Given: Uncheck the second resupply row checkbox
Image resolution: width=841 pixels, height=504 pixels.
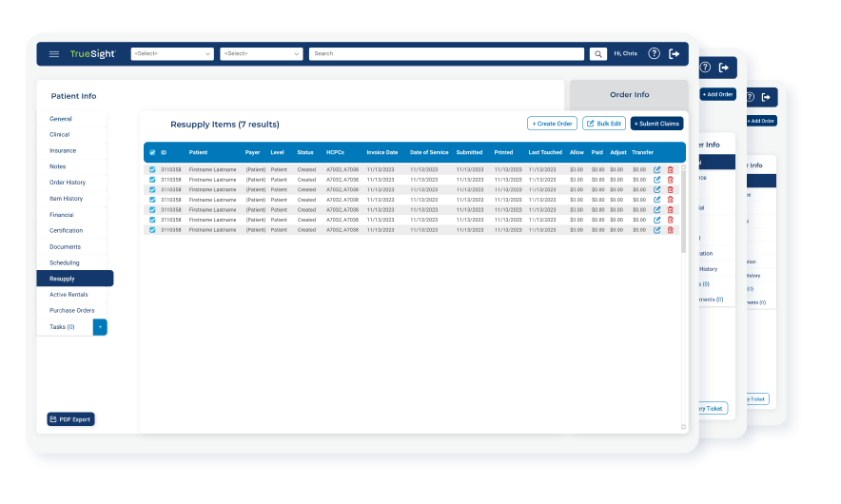Looking at the screenshot, I should tap(152, 180).
